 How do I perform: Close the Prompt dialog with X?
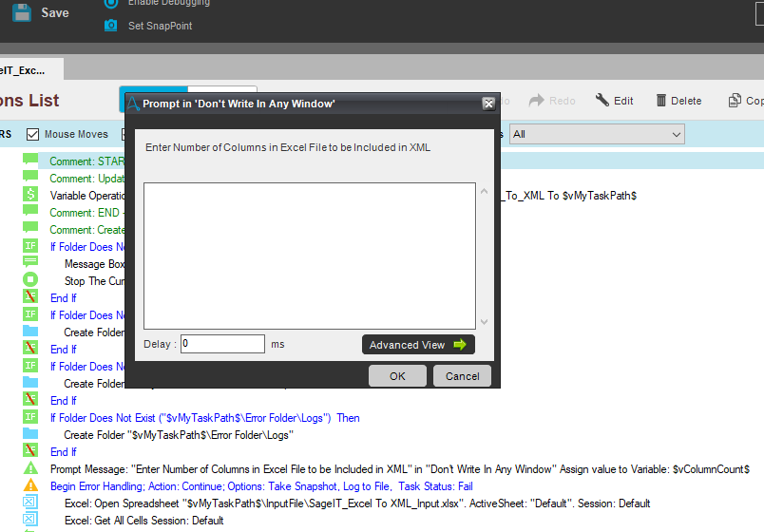(488, 104)
